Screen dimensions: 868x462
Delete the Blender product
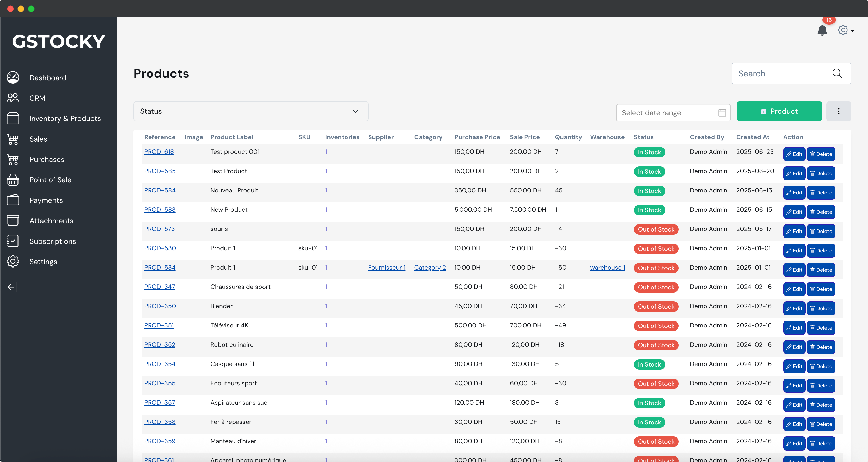click(821, 308)
